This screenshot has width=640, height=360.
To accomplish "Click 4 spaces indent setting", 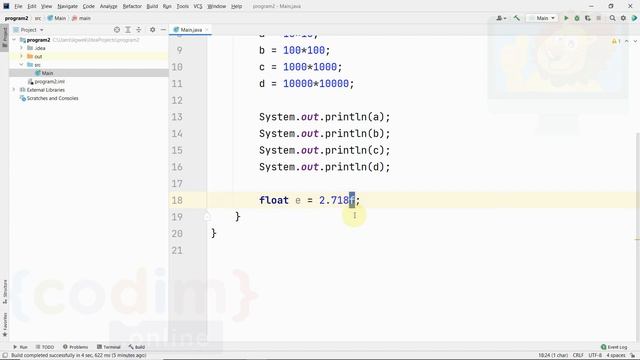I will click(x=616, y=356).
